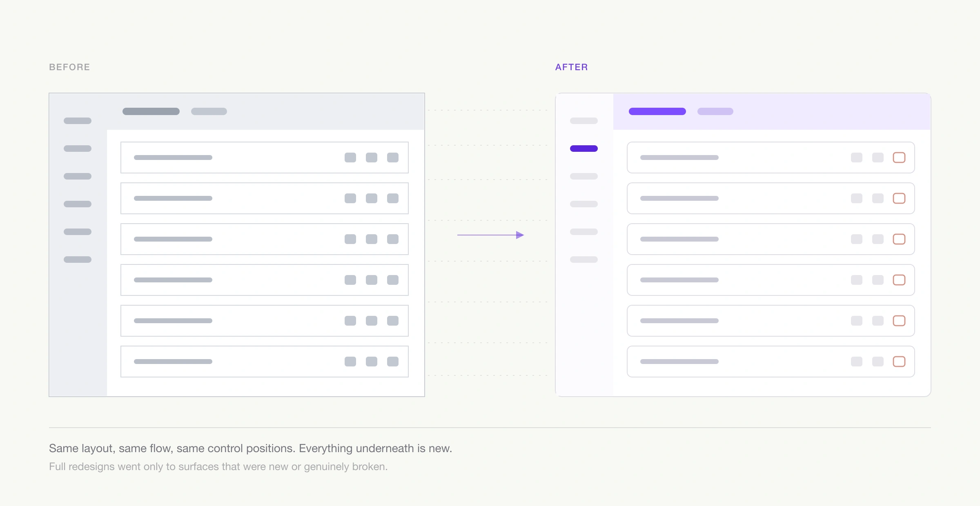The image size is (980, 506).
Task: Click the "BEFORE" label
Action: point(69,67)
